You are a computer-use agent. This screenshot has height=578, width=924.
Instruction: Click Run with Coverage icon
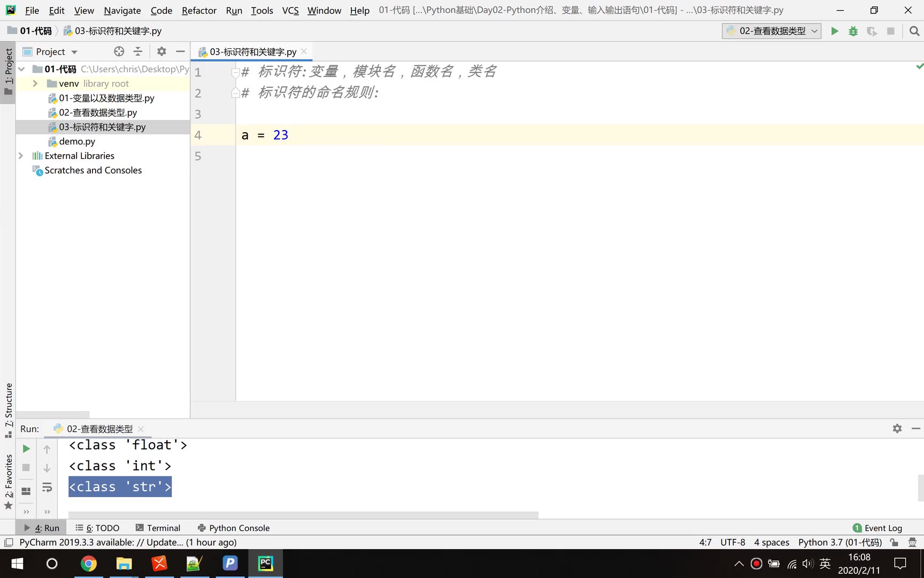point(872,31)
